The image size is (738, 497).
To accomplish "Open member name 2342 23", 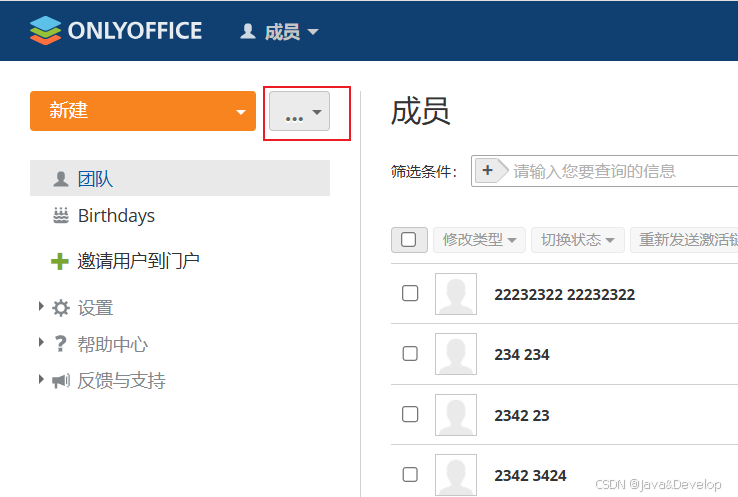I will tap(521, 416).
